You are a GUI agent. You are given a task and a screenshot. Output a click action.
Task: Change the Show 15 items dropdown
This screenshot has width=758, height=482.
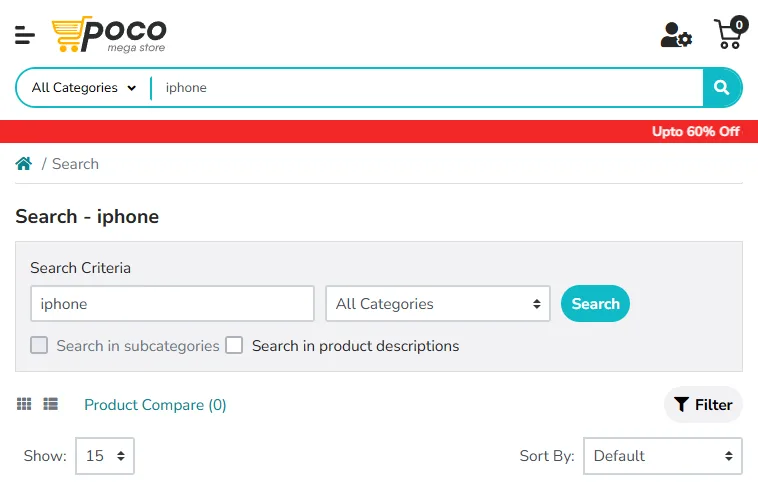point(105,456)
